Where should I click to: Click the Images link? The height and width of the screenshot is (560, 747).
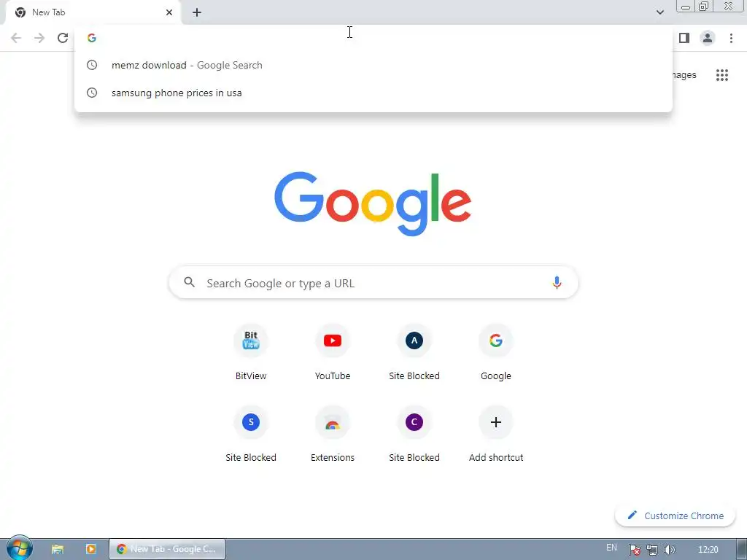pyautogui.click(x=684, y=75)
